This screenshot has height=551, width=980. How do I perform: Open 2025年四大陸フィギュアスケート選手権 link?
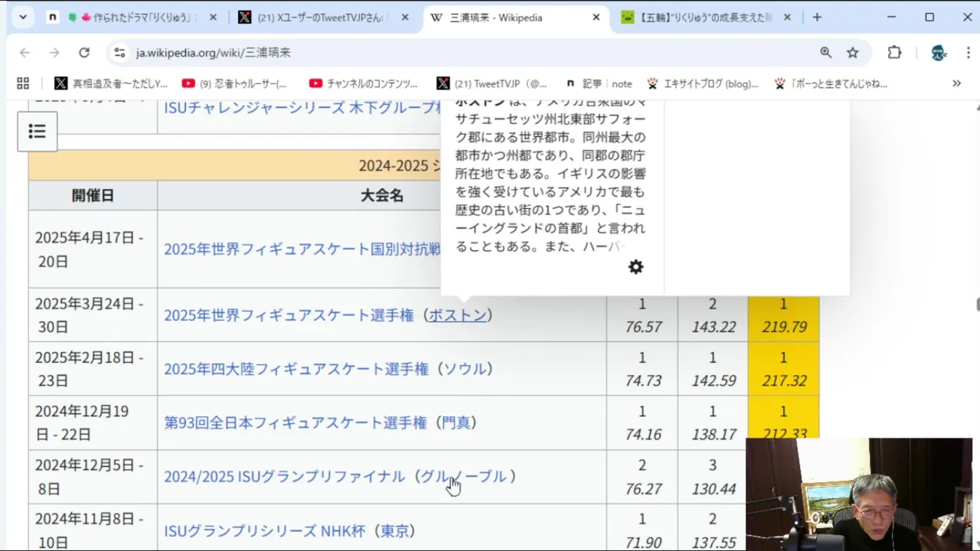click(x=296, y=368)
